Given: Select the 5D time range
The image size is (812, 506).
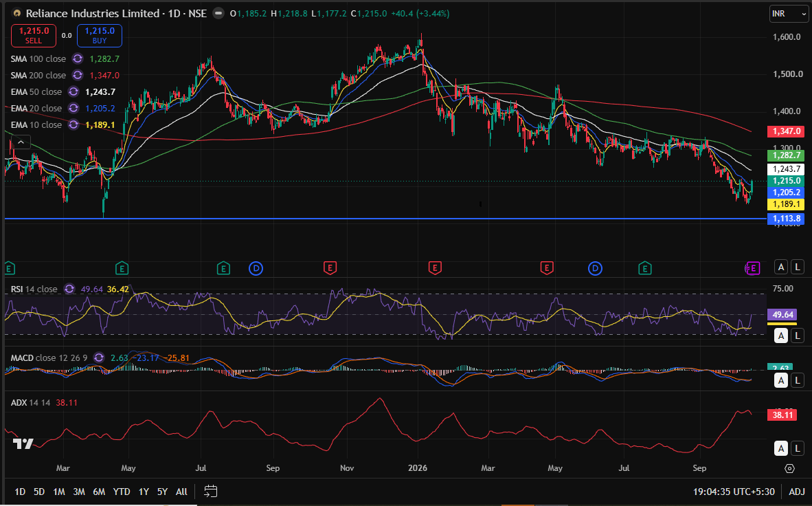Looking at the screenshot, I should tap(39, 492).
